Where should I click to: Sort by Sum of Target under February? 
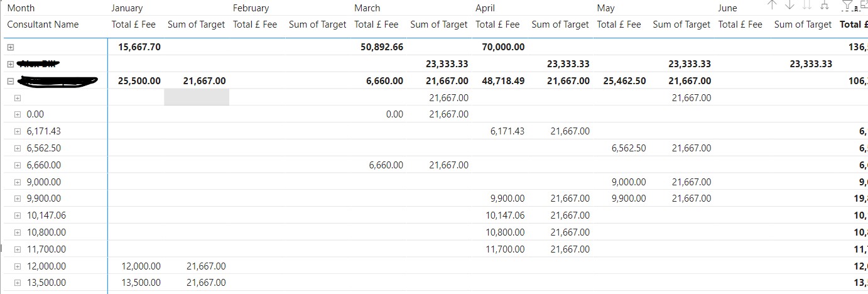[317, 24]
